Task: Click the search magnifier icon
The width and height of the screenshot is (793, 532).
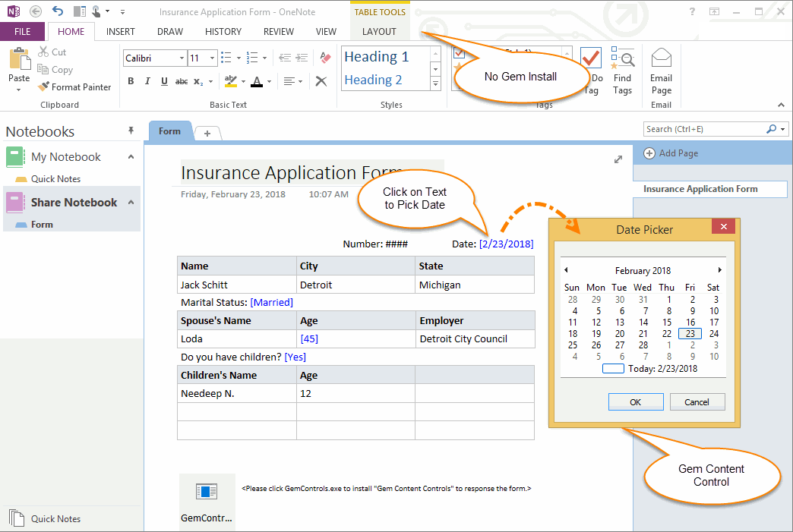Action: 771,129
